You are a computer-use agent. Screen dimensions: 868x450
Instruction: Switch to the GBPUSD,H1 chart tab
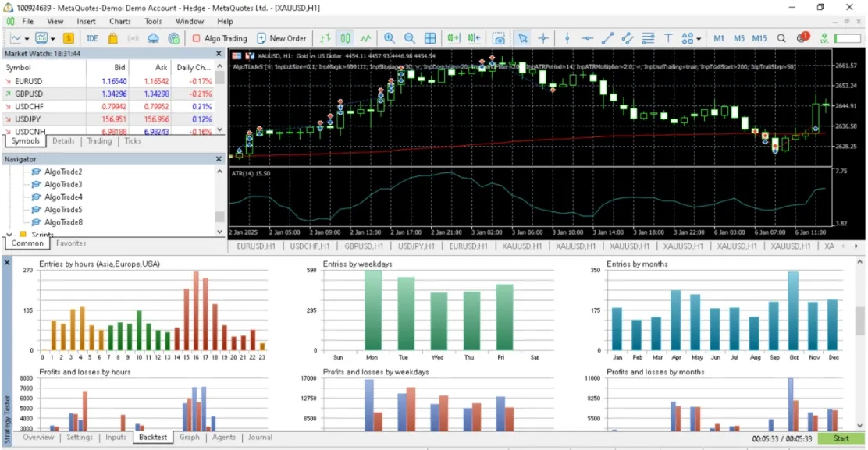tap(363, 246)
